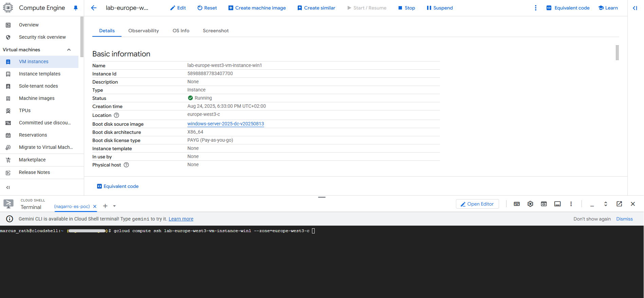Suspend the VM instance
Screen dimensions: 644x298
point(440,8)
